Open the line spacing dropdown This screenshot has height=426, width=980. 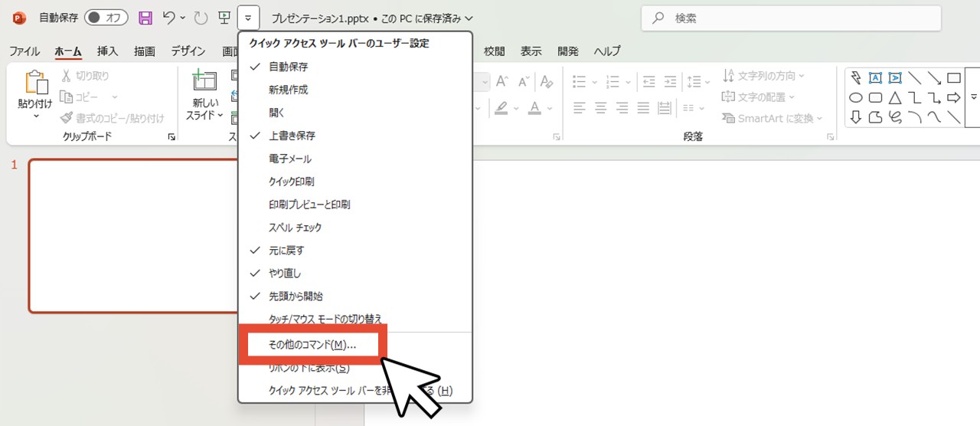click(707, 81)
